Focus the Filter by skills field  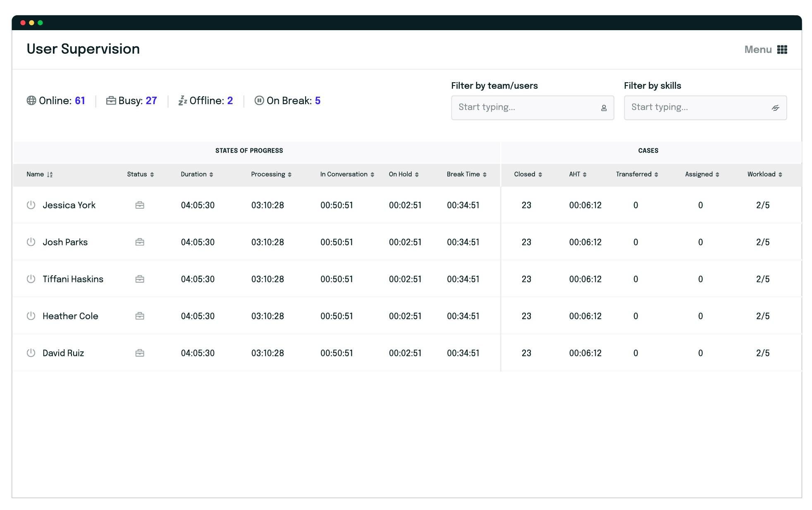(705, 108)
